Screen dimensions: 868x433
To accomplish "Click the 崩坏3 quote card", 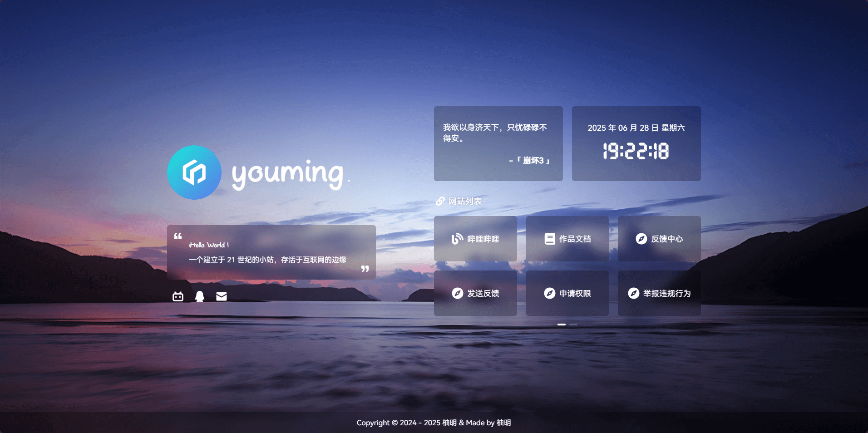I will pos(498,143).
